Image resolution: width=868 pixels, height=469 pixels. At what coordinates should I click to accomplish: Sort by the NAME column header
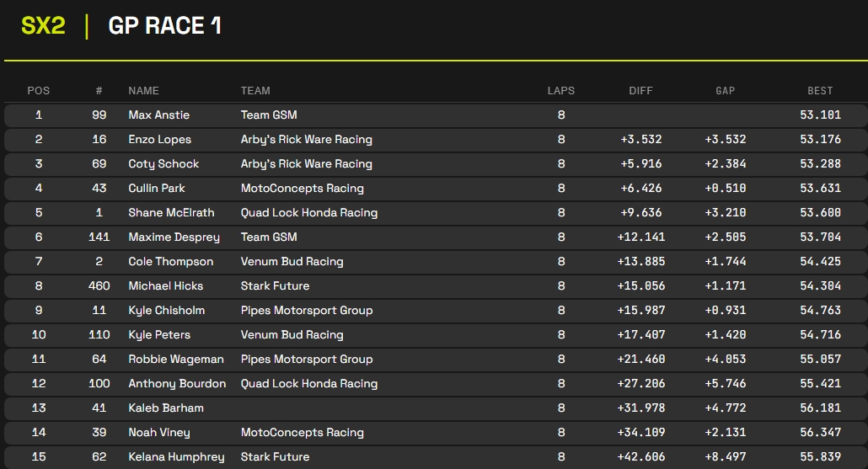(x=143, y=91)
